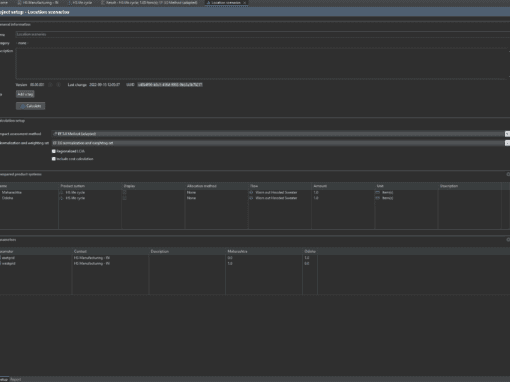This screenshot has width=510, height=382.
Task: Click the HS life cycle icon in Maharashtra row
Action: click(x=61, y=192)
